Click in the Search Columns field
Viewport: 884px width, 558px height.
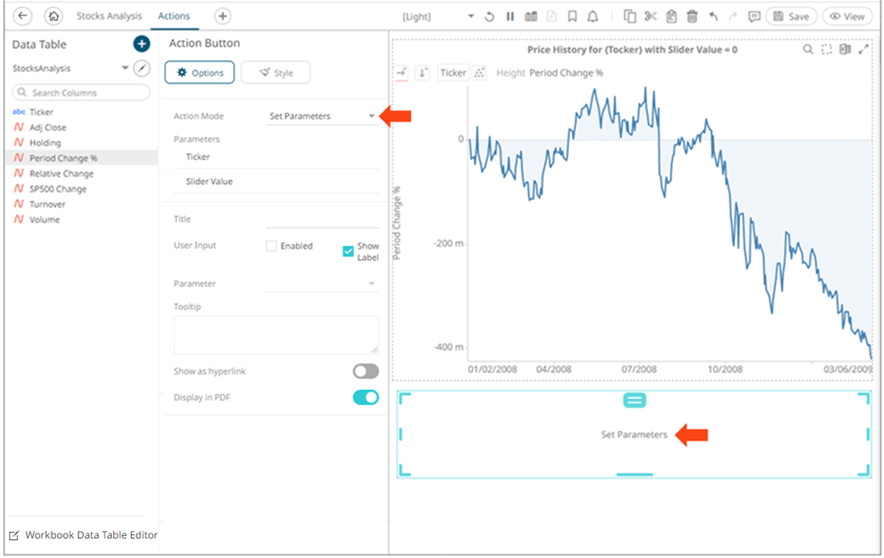[82, 92]
